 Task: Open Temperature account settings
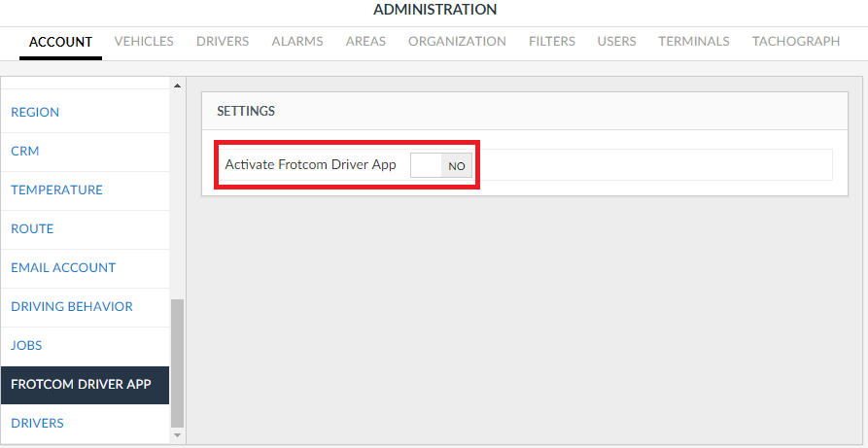pyautogui.click(x=56, y=190)
